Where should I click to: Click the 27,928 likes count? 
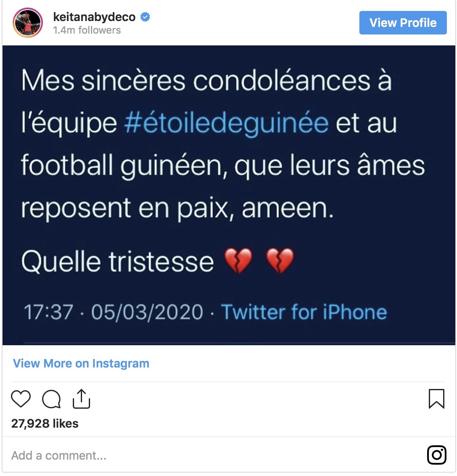point(45,423)
